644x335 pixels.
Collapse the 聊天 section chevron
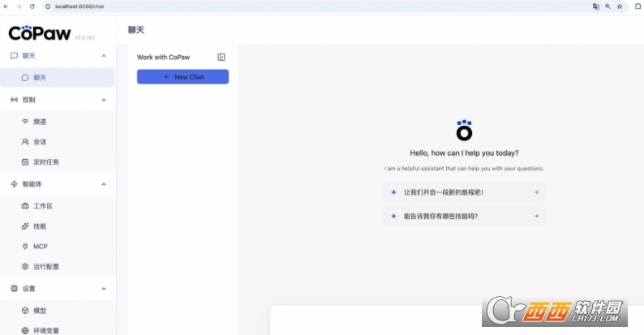[x=103, y=56]
